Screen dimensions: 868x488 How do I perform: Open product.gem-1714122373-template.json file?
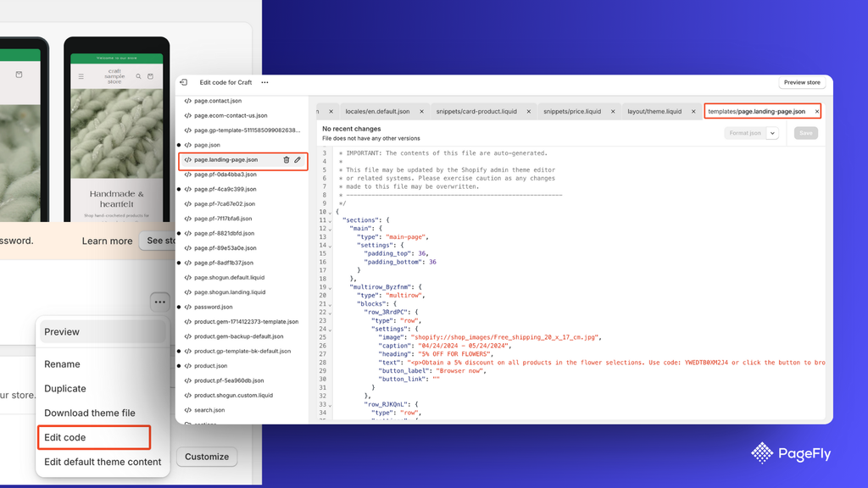tap(246, 321)
